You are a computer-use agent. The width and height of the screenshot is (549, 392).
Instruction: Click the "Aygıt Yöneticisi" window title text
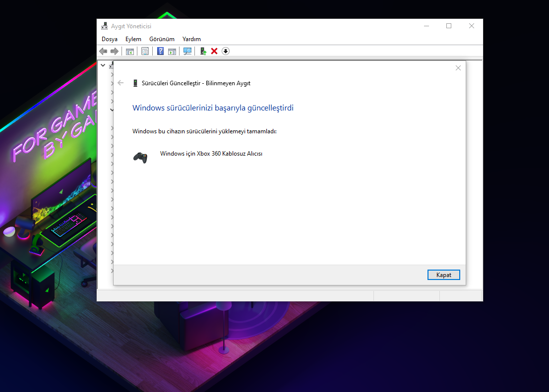point(131,26)
